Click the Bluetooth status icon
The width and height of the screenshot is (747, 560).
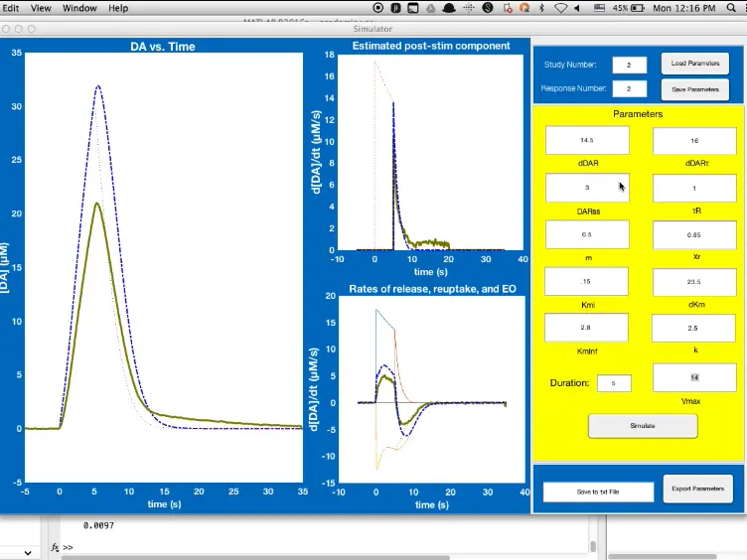[541, 8]
